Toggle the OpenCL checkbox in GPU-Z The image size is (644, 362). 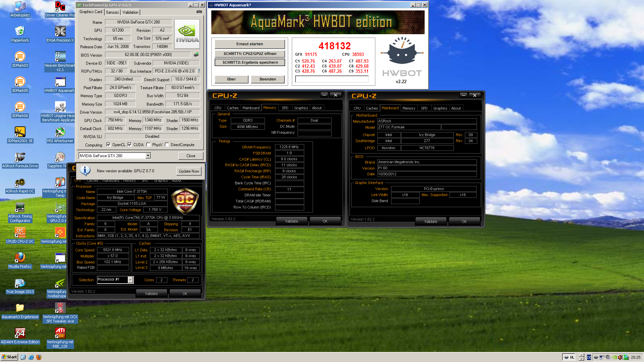tap(108, 145)
